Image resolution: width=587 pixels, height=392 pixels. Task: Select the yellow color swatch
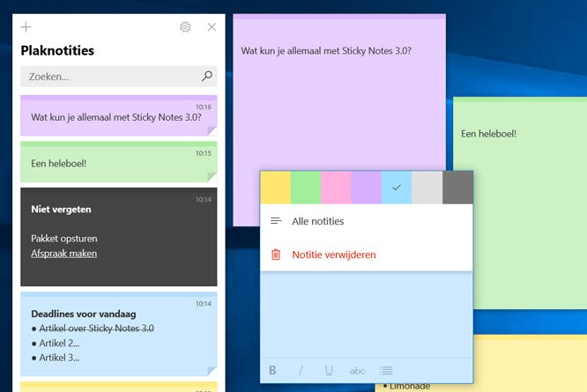click(275, 188)
